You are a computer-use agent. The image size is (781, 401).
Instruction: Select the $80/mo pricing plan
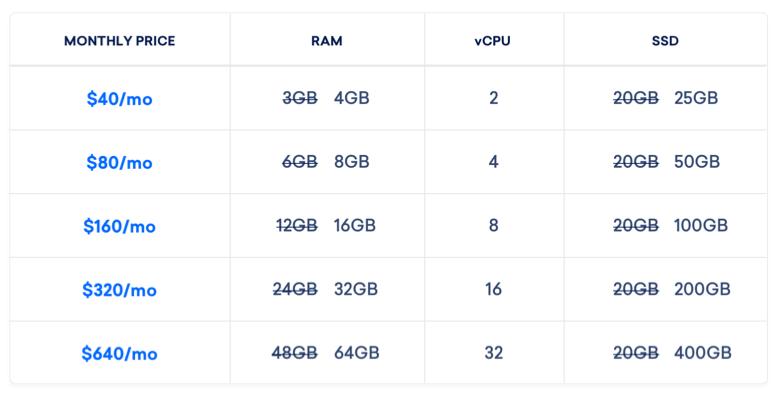coord(119,162)
